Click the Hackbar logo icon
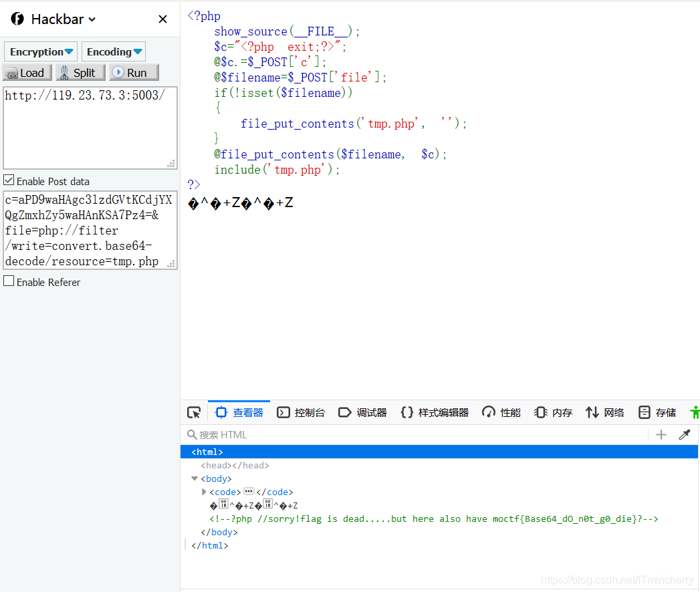The height and width of the screenshot is (592, 700). (17, 19)
